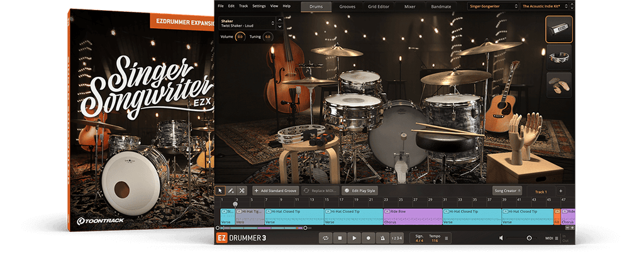This screenshot has height=262, width=644.
Task: Click Add Standard Groove button
Action: pos(275,191)
